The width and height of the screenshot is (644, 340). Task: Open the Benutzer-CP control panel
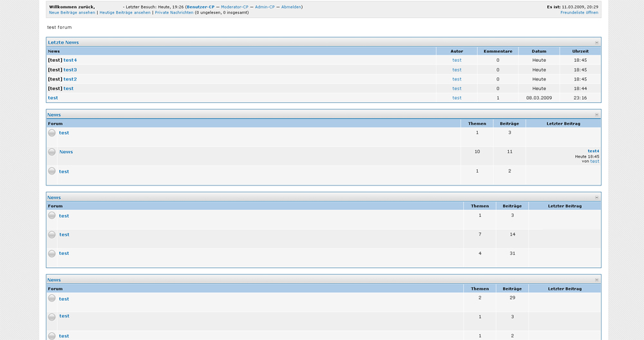coord(200,7)
